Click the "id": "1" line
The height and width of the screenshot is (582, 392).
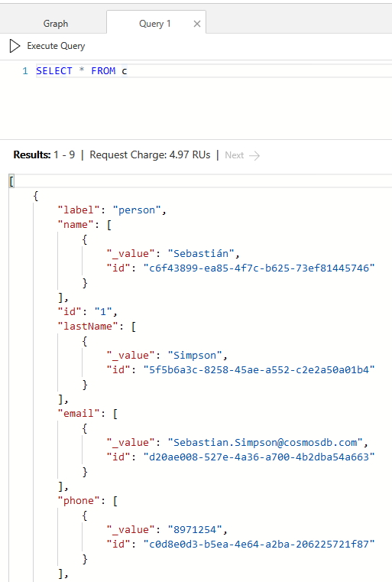tap(88, 312)
